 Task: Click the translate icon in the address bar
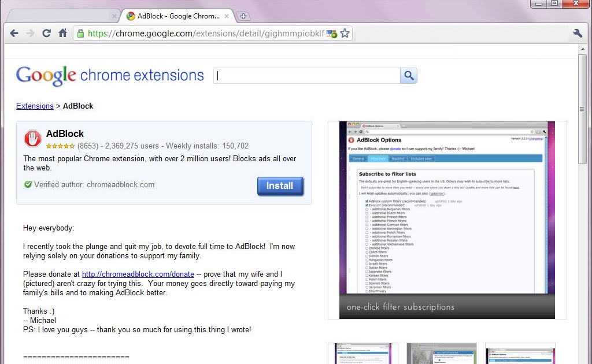coord(331,34)
